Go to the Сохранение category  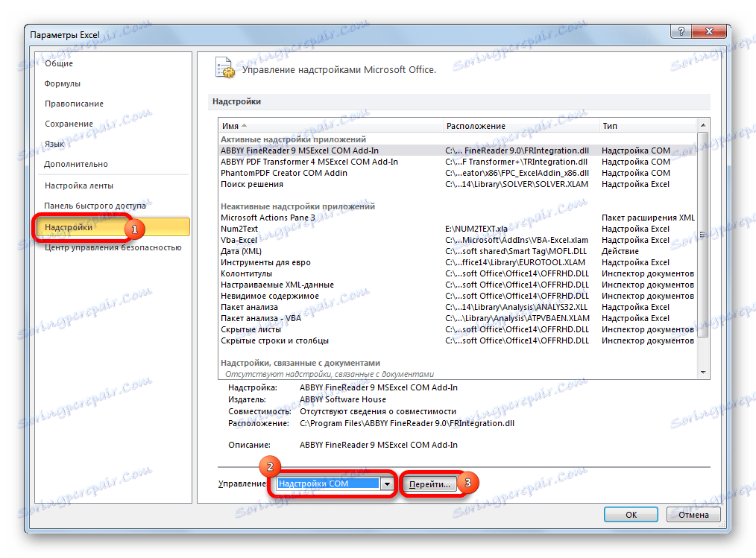(69, 124)
